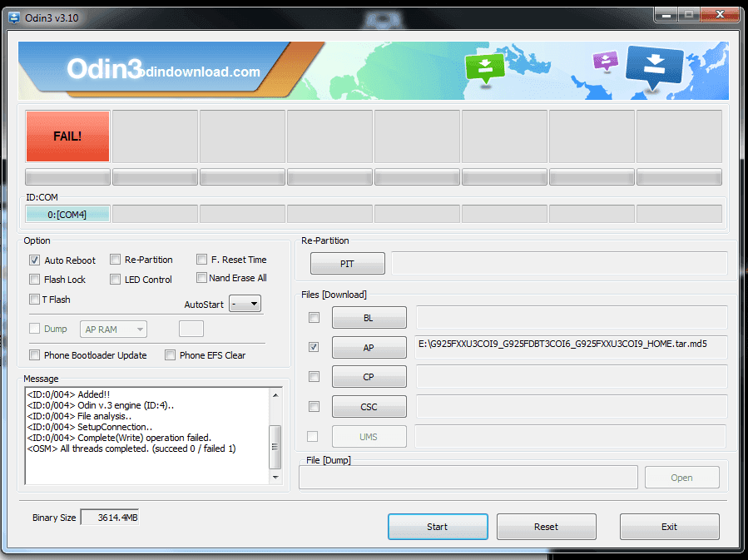Enable Phone EFS Clear checkbox
The height and width of the screenshot is (560, 748).
point(170,355)
